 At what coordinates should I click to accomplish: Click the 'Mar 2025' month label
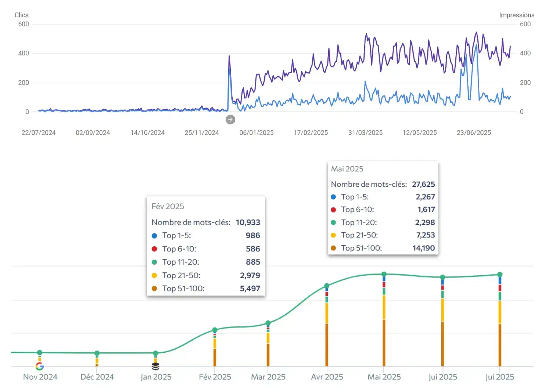pos(268,377)
